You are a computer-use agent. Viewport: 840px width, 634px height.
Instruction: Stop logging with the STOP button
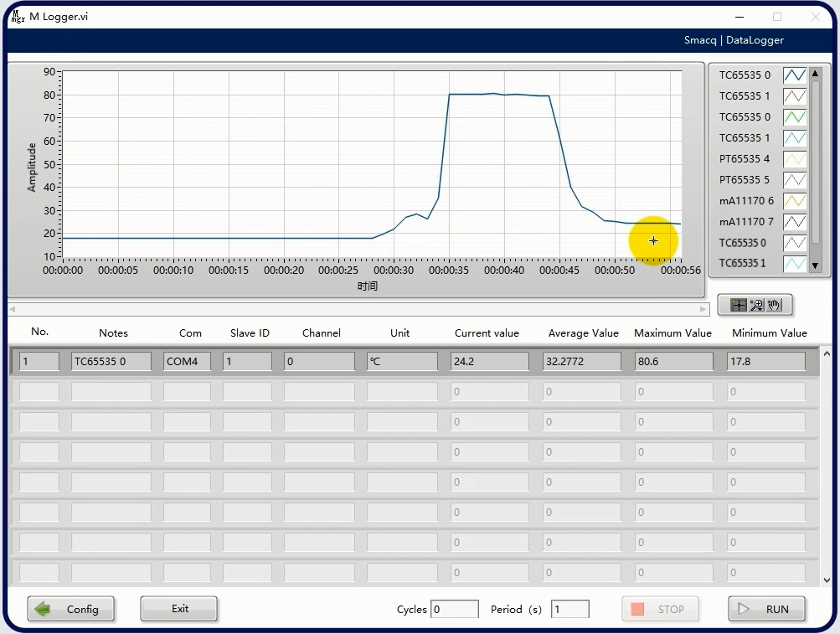coord(660,610)
